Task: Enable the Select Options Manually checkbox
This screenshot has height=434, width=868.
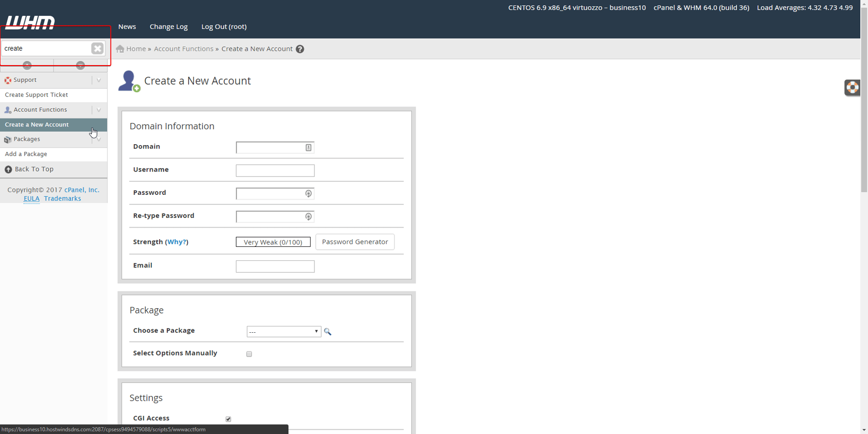Action: click(x=249, y=353)
